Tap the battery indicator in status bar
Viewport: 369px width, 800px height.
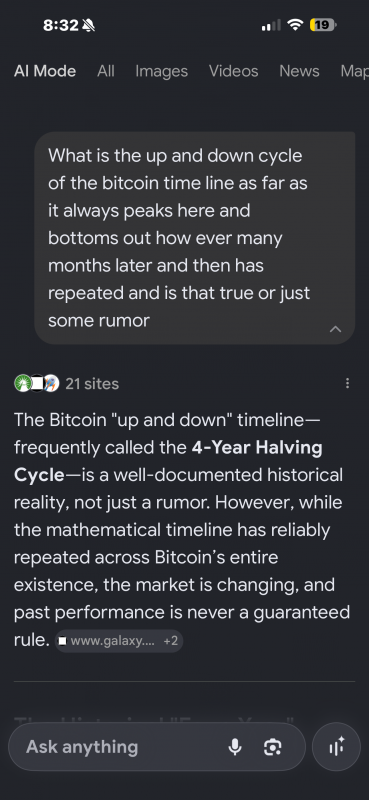tap(323, 24)
